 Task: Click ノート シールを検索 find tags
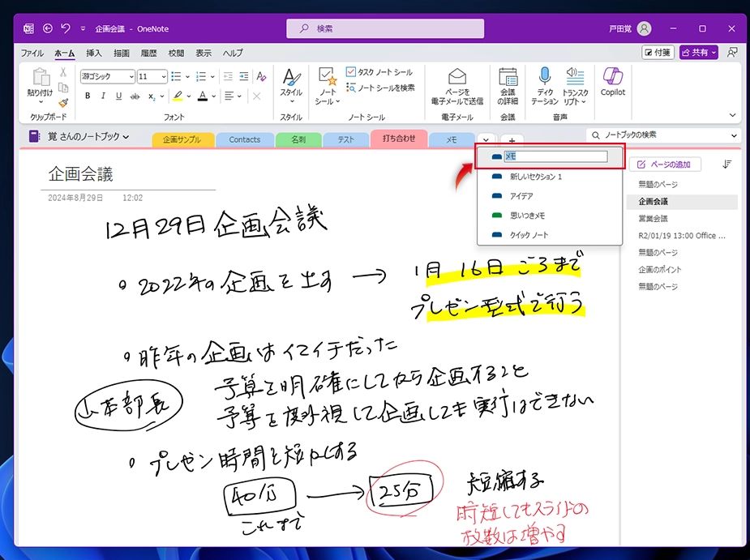pos(380,88)
